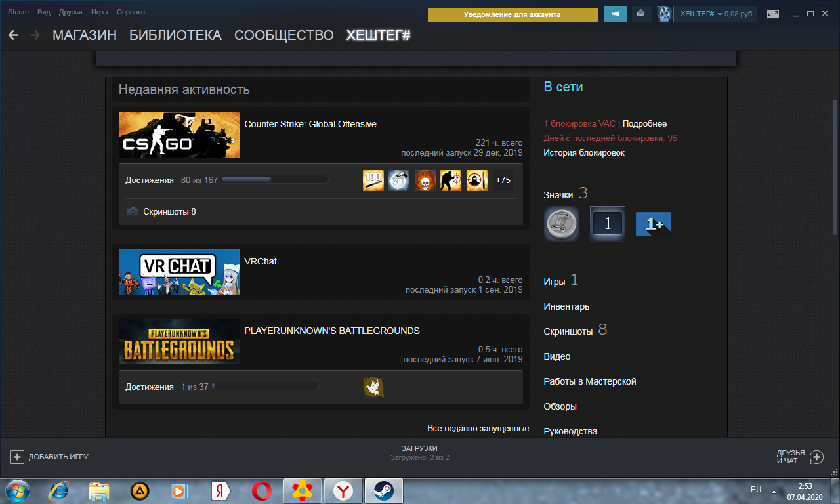Screen dimensions: 840x504
Task: Open the Значки badges section link
Action: [558, 195]
